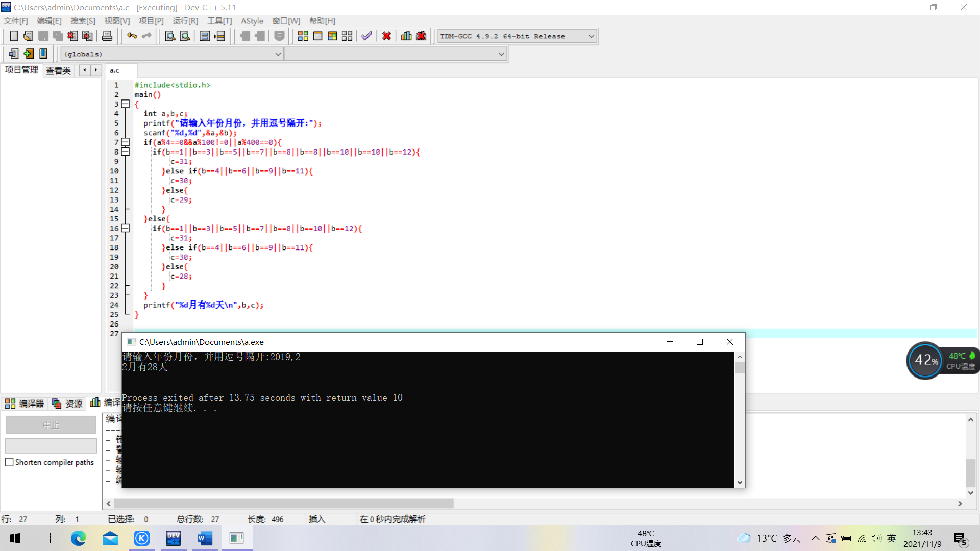Image resolution: width=980 pixels, height=551 pixels.
Task: Open the TDM-GCC compiler selection dropdown
Action: [591, 36]
